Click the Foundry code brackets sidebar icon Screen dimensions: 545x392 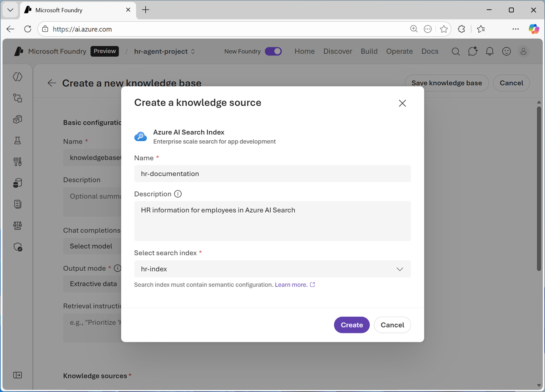coord(18,77)
